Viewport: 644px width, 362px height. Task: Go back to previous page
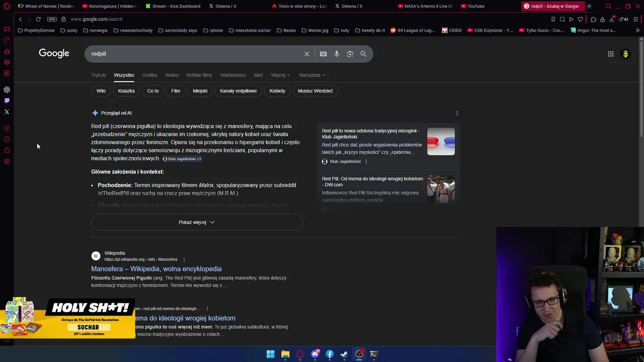click(20, 19)
